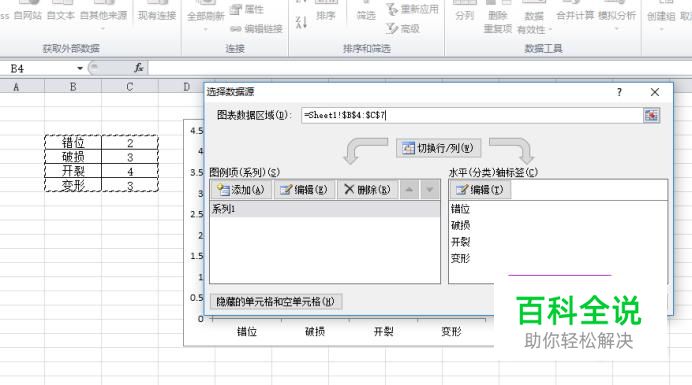Move series down arrow button
The image size is (692, 385).
tap(429, 190)
